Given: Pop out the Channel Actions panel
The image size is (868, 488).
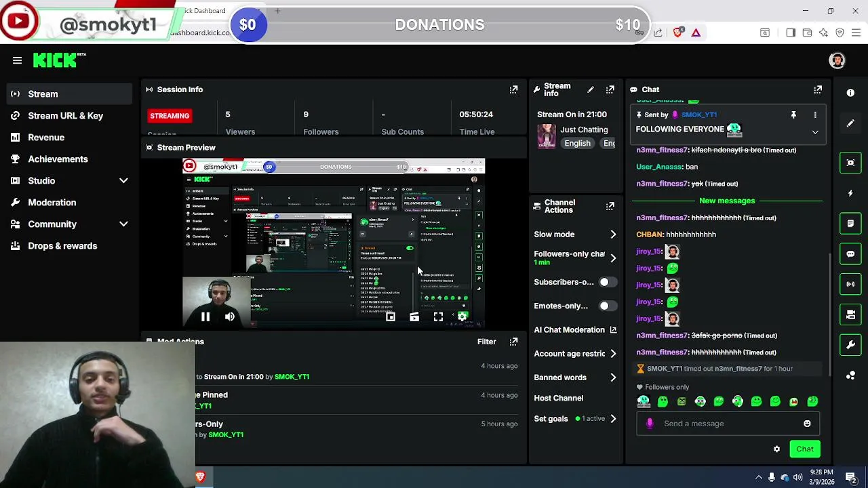Looking at the screenshot, I should [610, 206].
